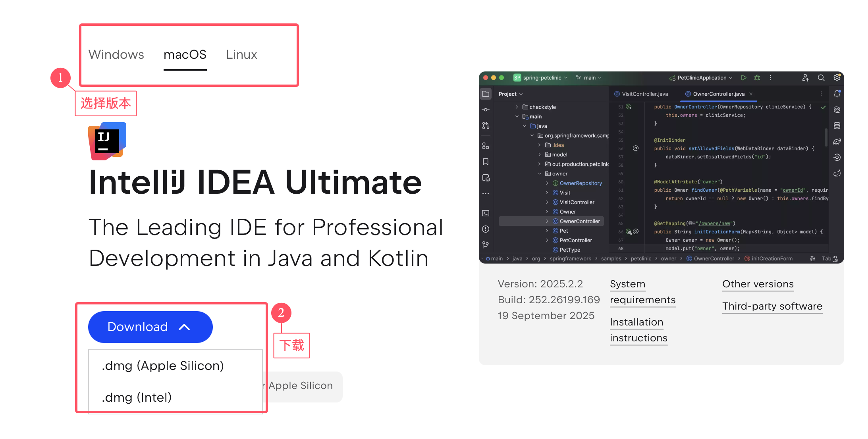Screen dimensions: 868x439
Task: Switch to the VisitController.java editor tab
Action: (641, 94)
